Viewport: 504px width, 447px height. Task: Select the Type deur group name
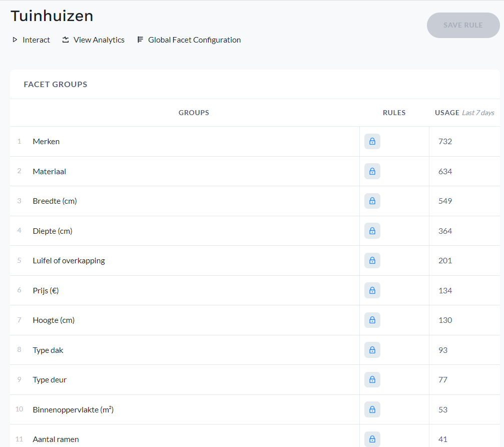(50, 380)
